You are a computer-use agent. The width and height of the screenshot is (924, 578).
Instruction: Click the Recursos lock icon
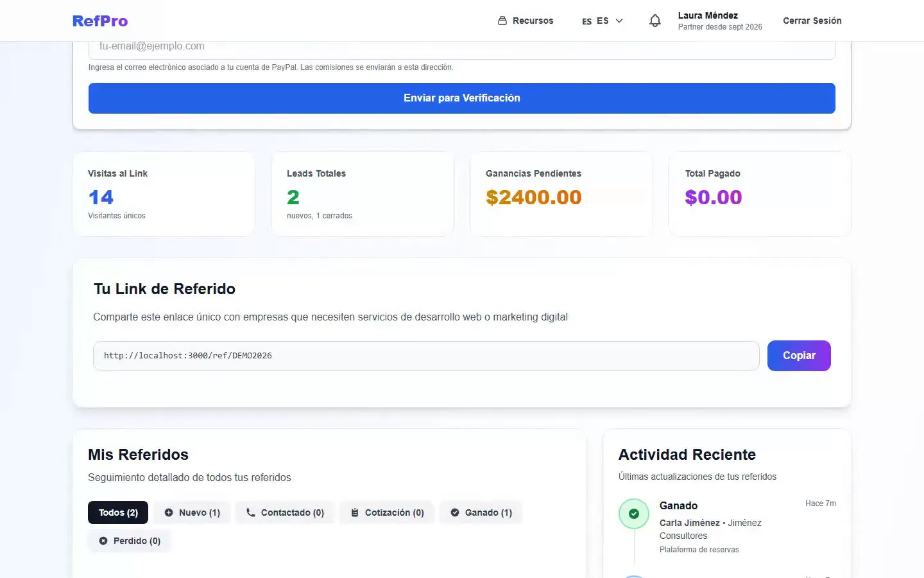502,21
